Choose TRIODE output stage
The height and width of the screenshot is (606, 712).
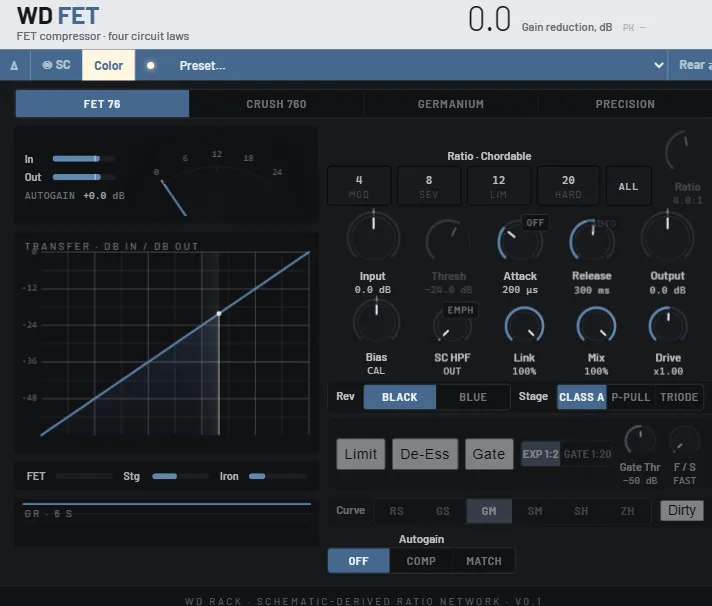click(x=679, y=397)
